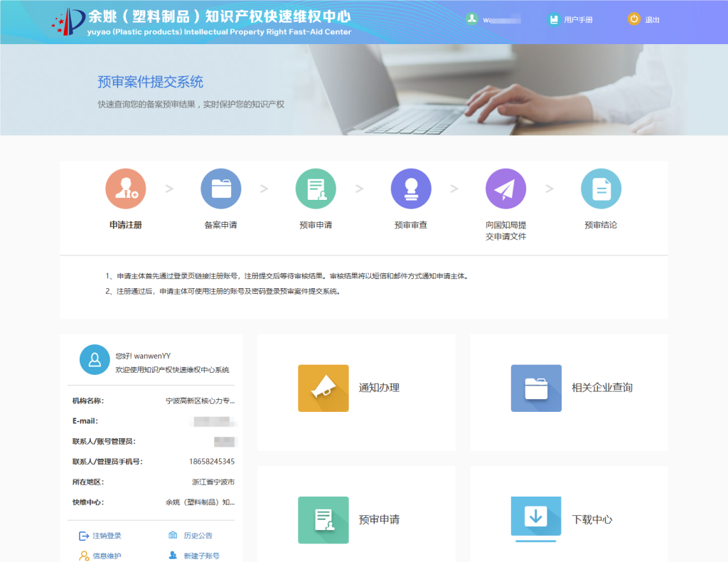
Task: Click the 申请注册 step icon
Action: (126, 189)
